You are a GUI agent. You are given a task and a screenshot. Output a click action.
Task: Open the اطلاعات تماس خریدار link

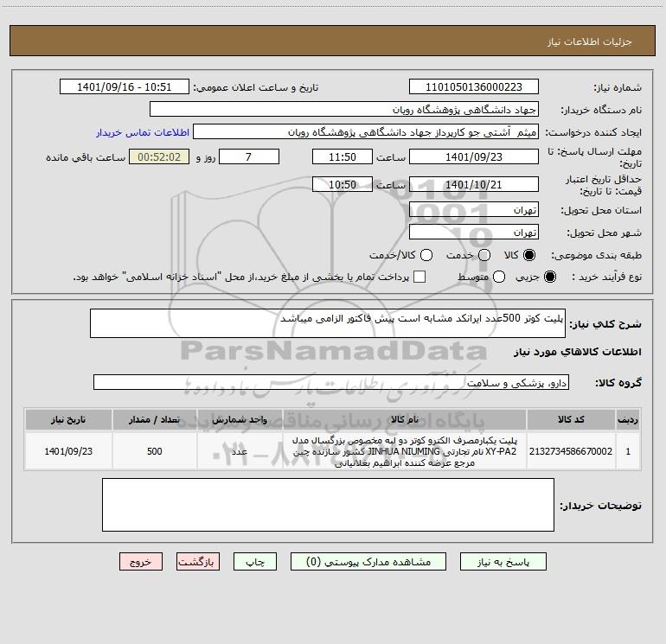(x=143, y=132)
